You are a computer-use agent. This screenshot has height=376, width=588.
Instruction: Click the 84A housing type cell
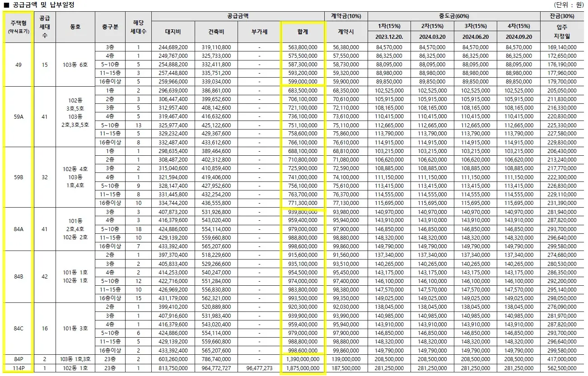click(17, 228)
